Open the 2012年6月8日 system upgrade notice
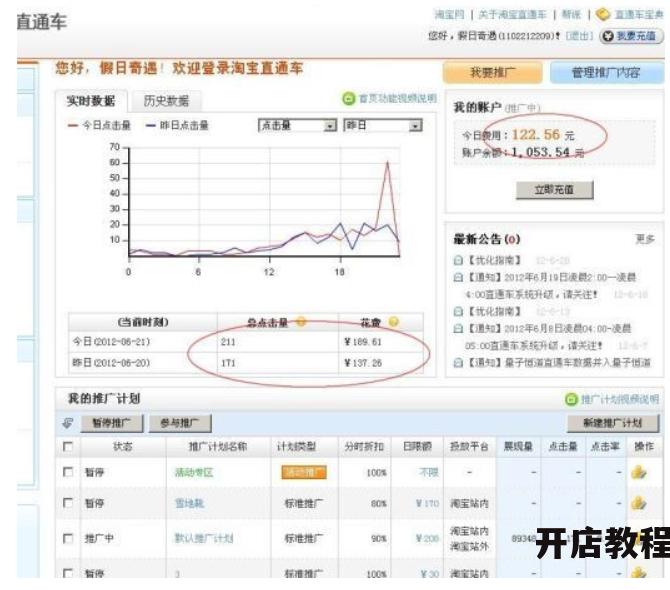670x590 pixels. tap(549, 337)
